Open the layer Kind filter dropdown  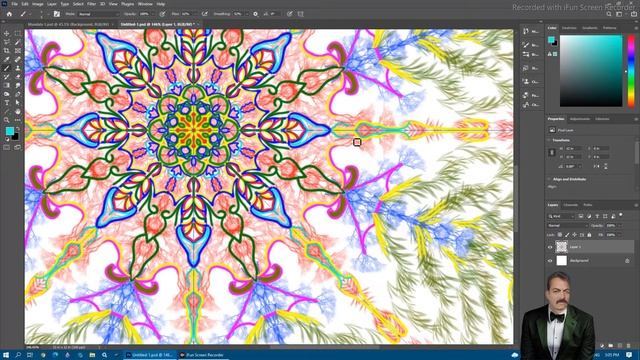click(561, 216)
